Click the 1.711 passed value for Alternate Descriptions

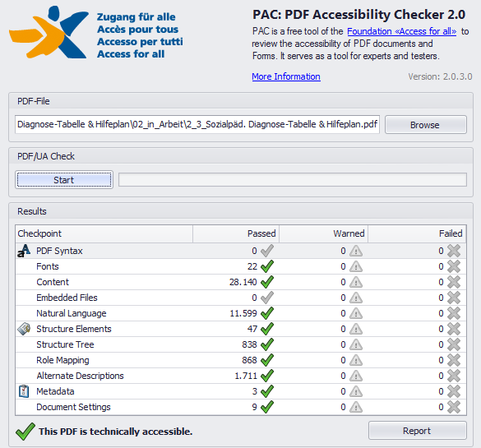[246, 376]
